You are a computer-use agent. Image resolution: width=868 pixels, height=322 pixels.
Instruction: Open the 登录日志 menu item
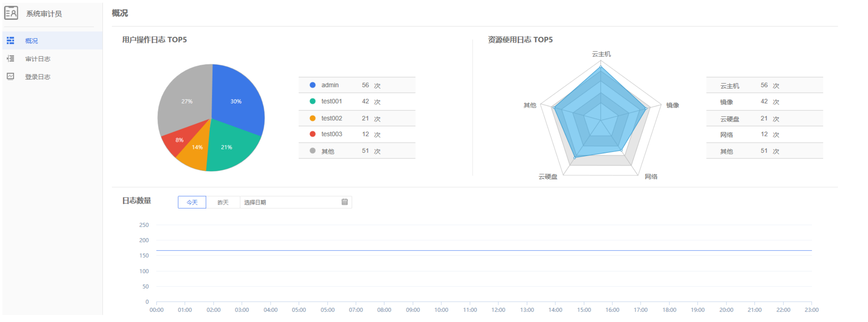point(52,77)
